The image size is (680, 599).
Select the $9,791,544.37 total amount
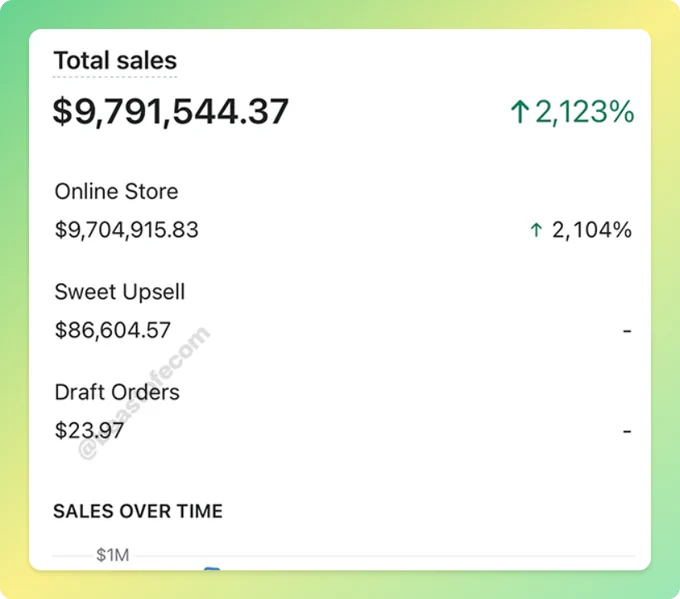170,112
